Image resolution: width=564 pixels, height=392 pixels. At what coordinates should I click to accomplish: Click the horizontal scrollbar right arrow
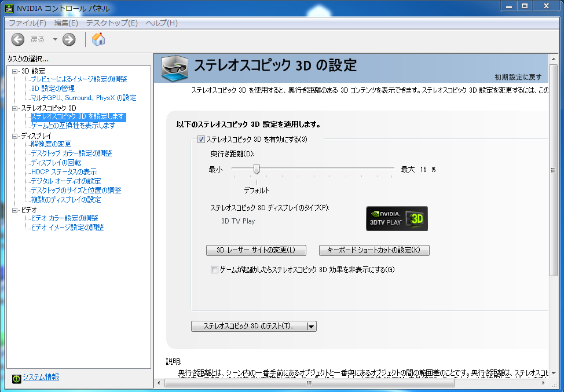544,383
